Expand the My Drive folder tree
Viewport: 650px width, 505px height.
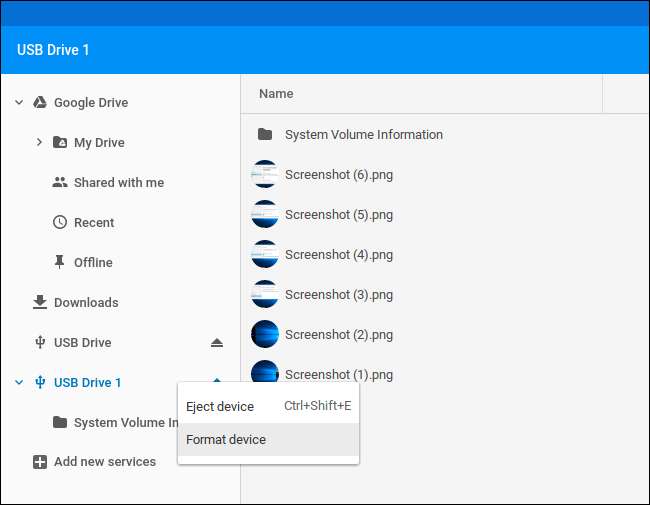tap(39, 143)
